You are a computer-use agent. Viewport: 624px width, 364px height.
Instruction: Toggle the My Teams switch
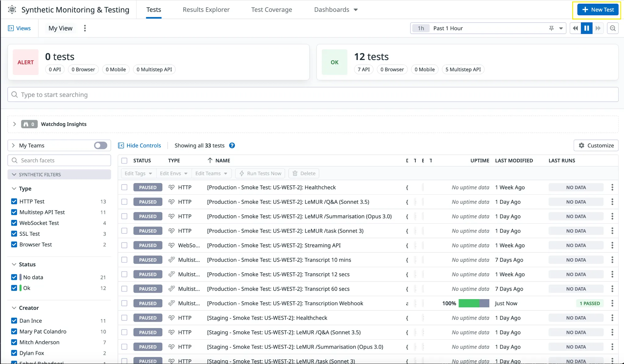point(101,146)
